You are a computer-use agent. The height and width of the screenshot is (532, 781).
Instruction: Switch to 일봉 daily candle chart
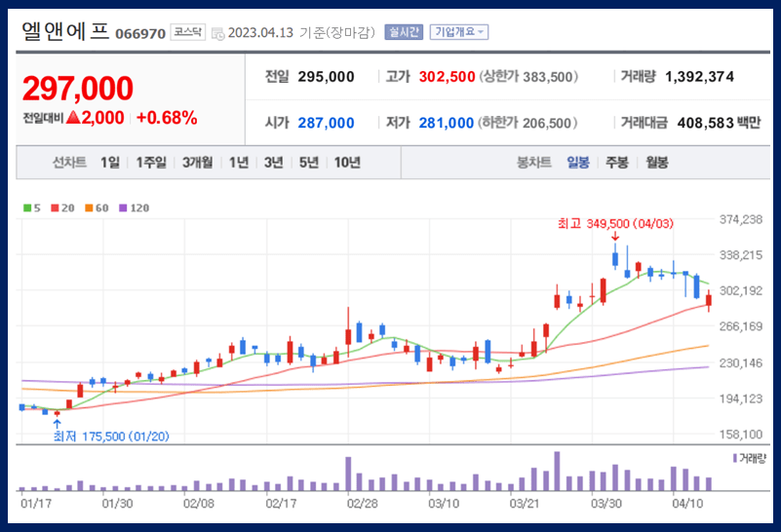click(x=578, y=163)
